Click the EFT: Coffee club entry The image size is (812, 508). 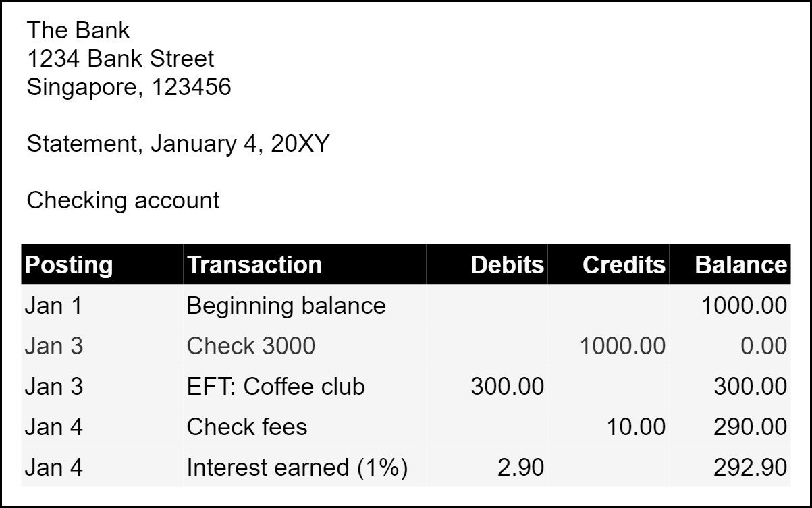[275, 387]
